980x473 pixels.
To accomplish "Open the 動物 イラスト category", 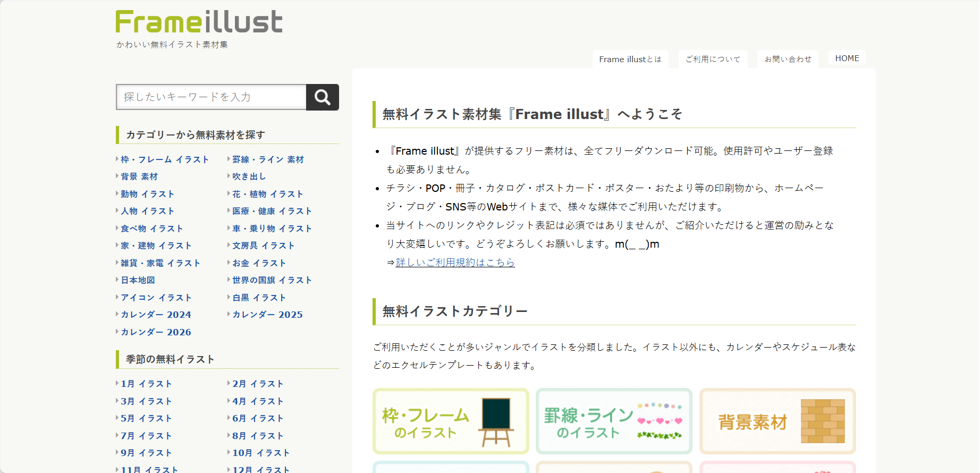I will pos(147,194).
